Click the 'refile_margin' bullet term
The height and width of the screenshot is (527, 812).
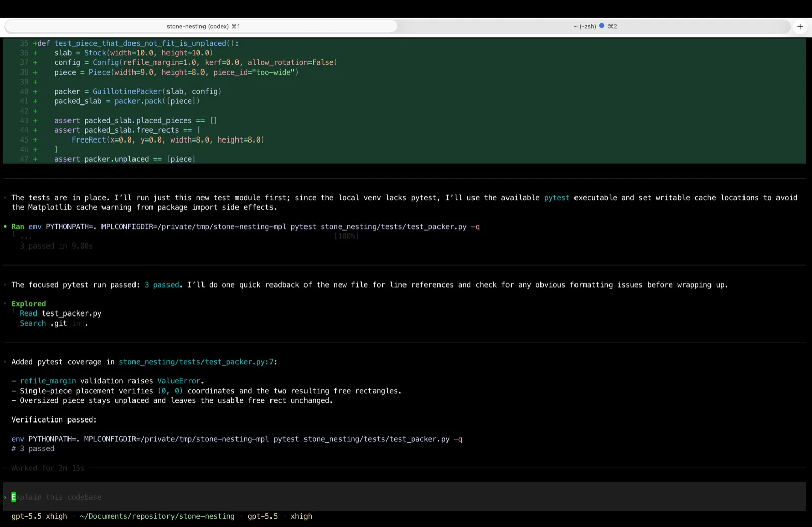pos(48,381)
